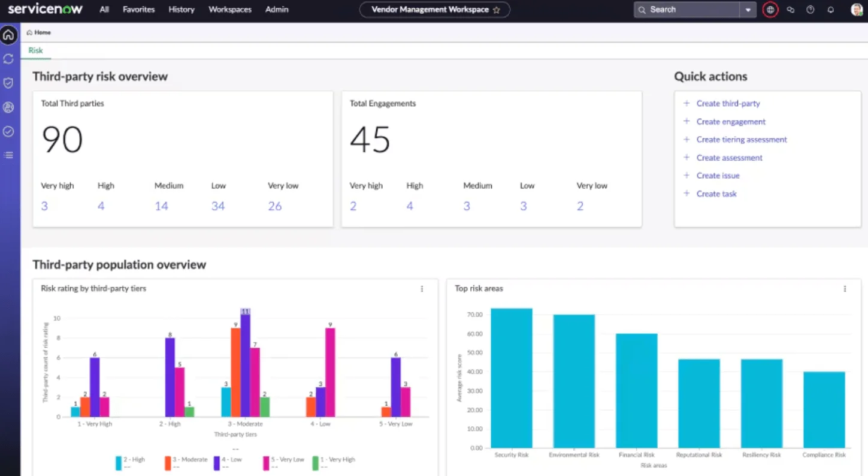Viewport: 868px width, 476px height.
Task: Click the plus icon beside Create tiering assessment
Action: 686,139
